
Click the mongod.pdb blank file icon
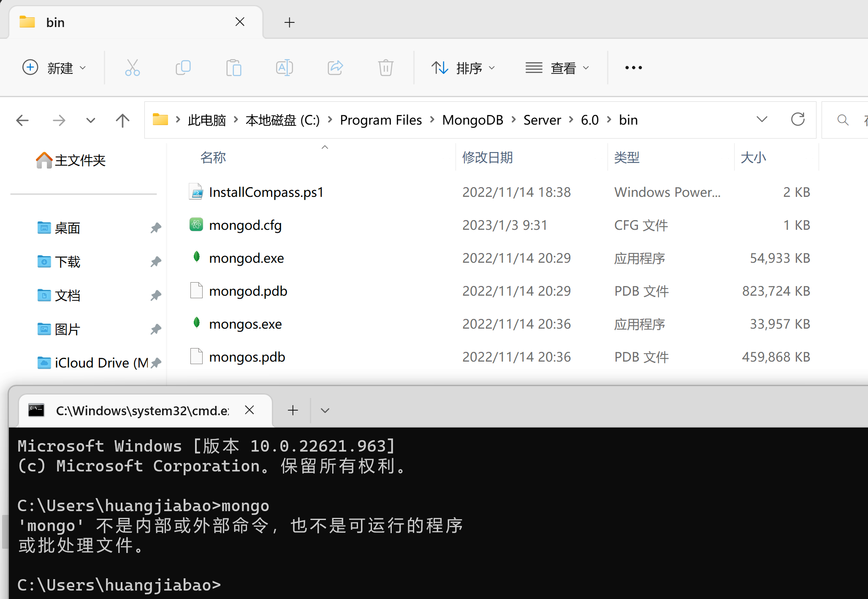pyautogui.click(x=196, y=291)
